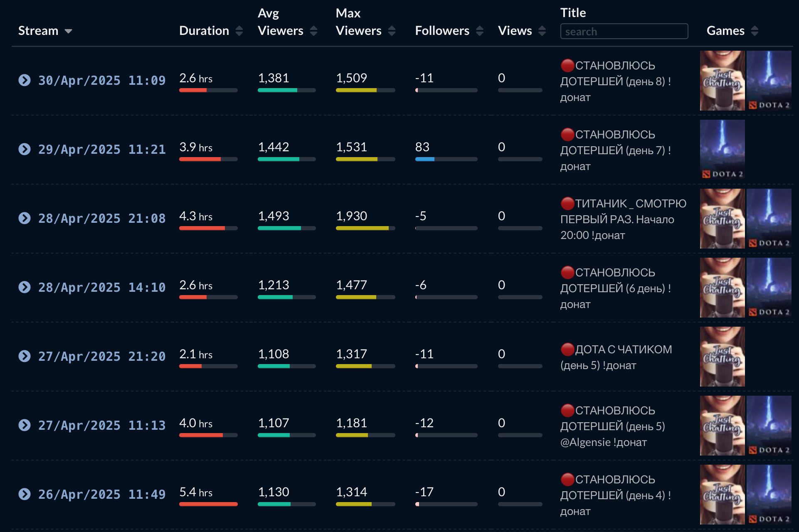Sort by Followers column arrows
The image size is (799, 532).
[x=480, y=31]
